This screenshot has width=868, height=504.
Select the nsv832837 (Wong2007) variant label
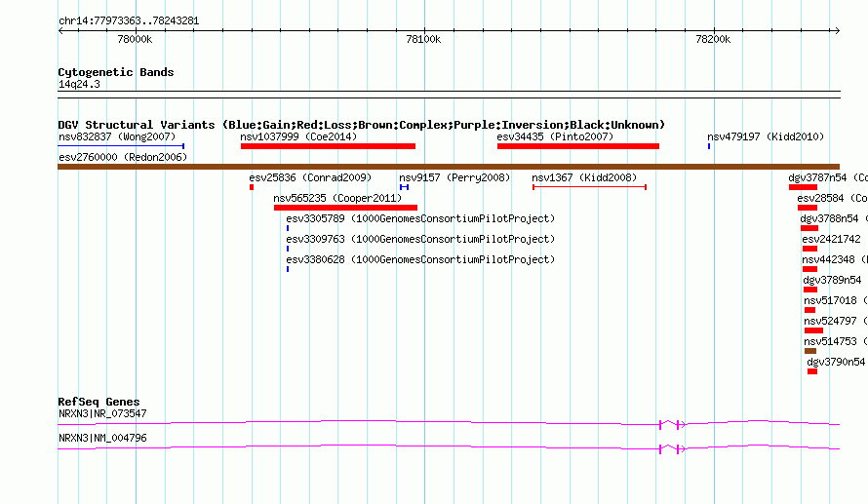click(x=117, y=136)
